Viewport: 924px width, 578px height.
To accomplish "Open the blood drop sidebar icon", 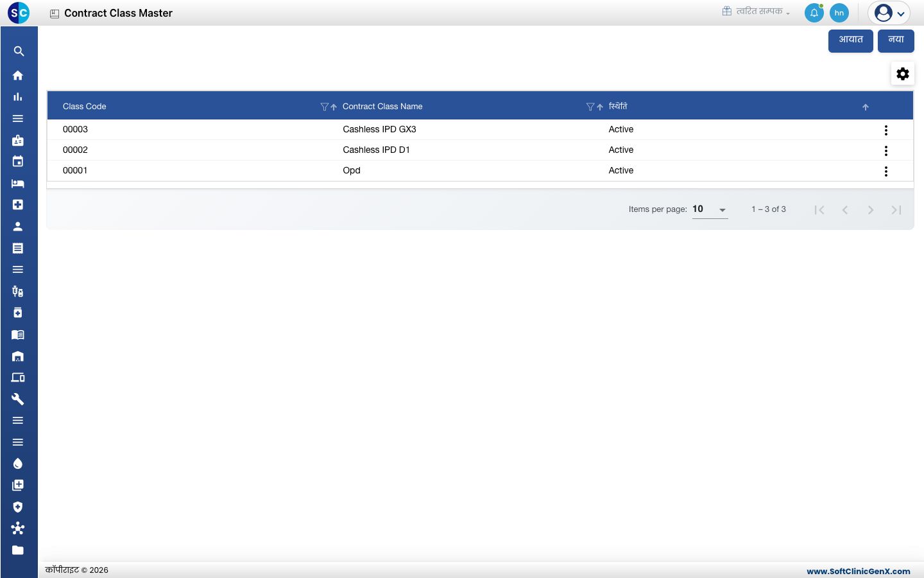I will 18,464.
